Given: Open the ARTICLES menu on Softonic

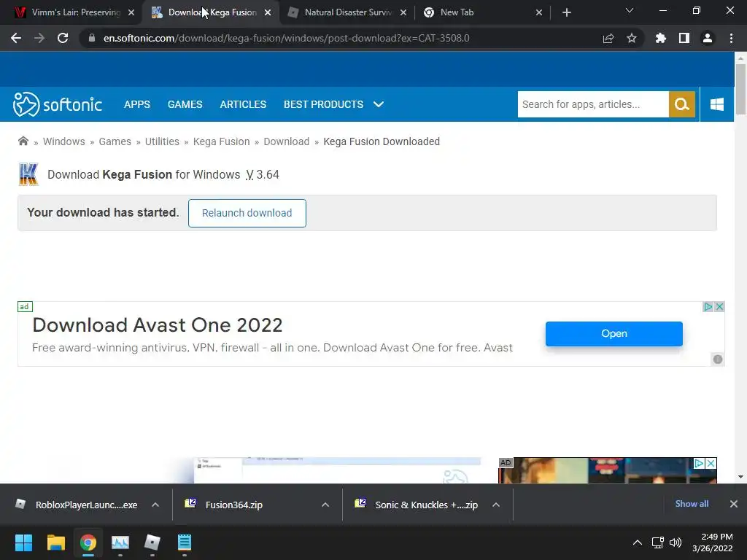Looking at the screenshot, I should [x=243, y=104].
